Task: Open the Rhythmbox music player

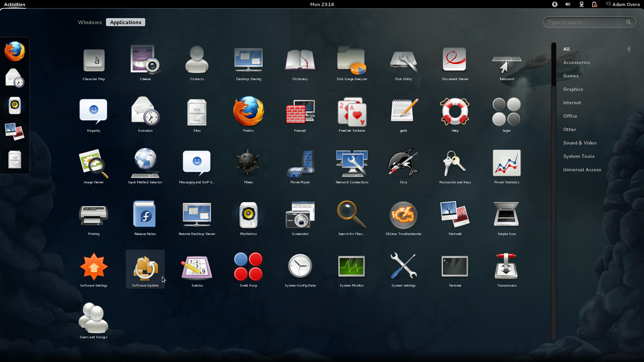Action: tap(248, 216)
